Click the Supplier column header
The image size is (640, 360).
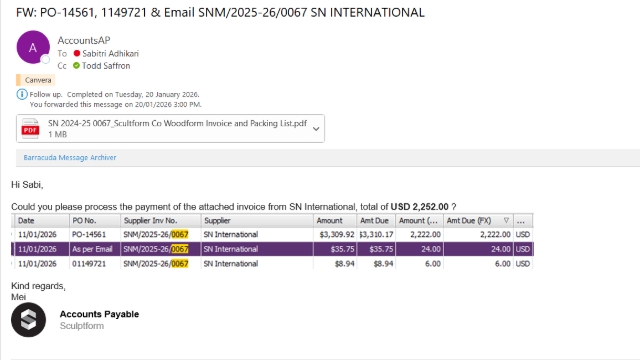[x=257, y=221]
